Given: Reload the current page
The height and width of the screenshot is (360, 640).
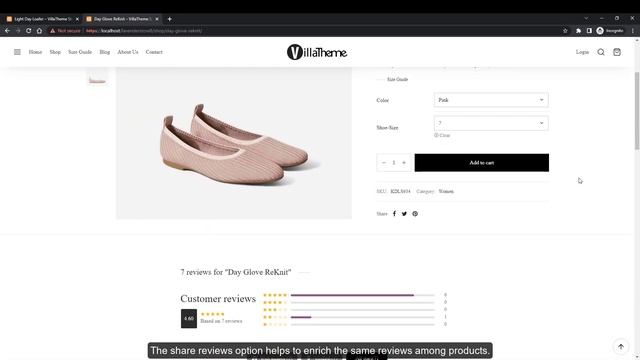Looking at the screenshot, I should 29,31.
